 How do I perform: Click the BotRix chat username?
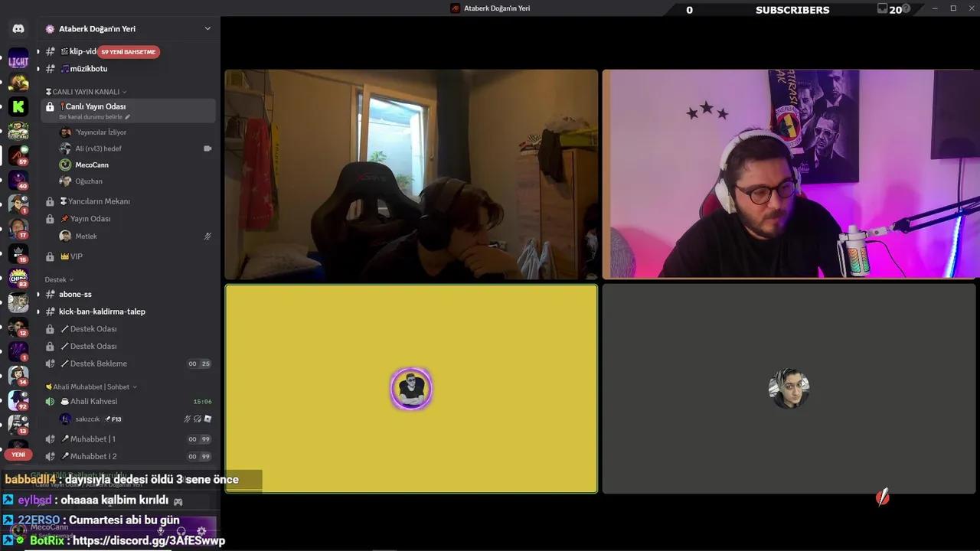[x=47, y=540]
